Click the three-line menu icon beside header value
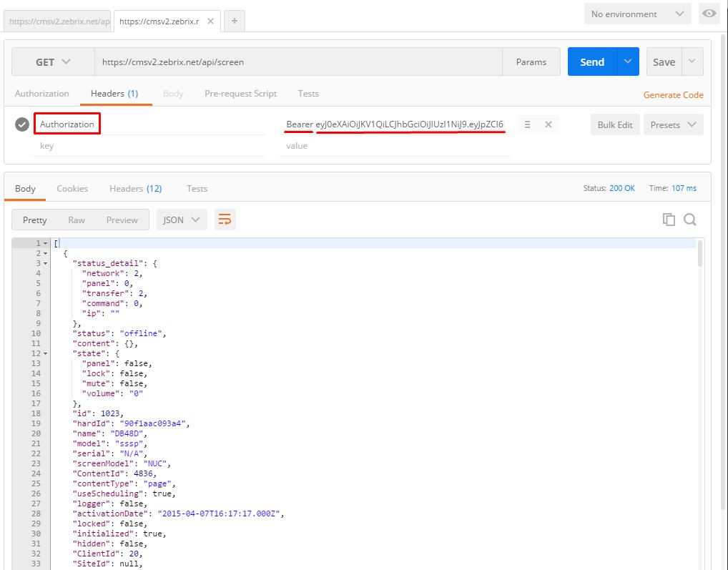This screenshot has height=570, width=728. [527, 124]
